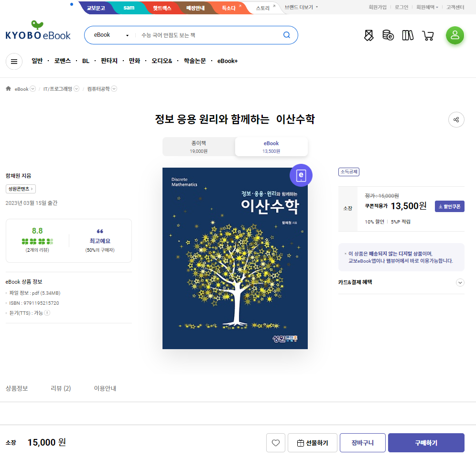Open the green user profile icon
Image resolution: width=476 pixels, height=459 pixels.
[x=455, y=35]
